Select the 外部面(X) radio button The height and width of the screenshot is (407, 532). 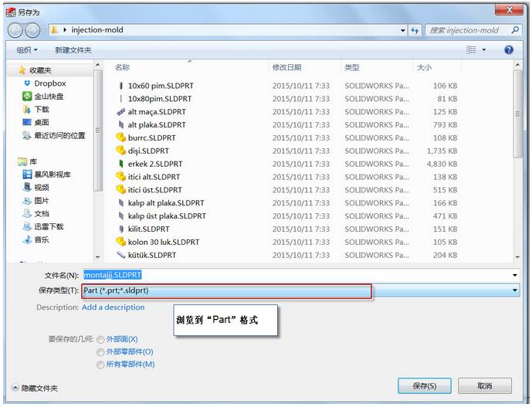pyautogui.click(x=100, y=339)
